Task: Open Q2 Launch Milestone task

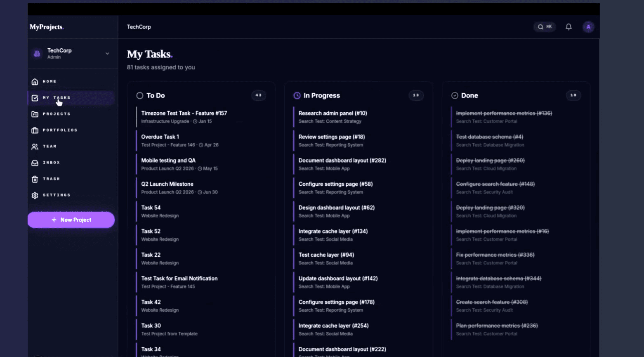Action: click(201, 188)
